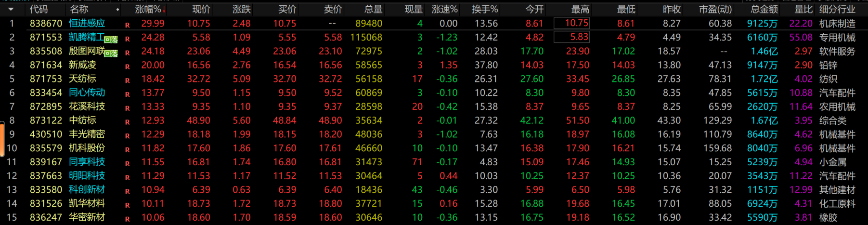Select the 中纺标 stock name
The height and width of the screenshot is (225, 868).
pyautogui.click(x=82, y=120)
